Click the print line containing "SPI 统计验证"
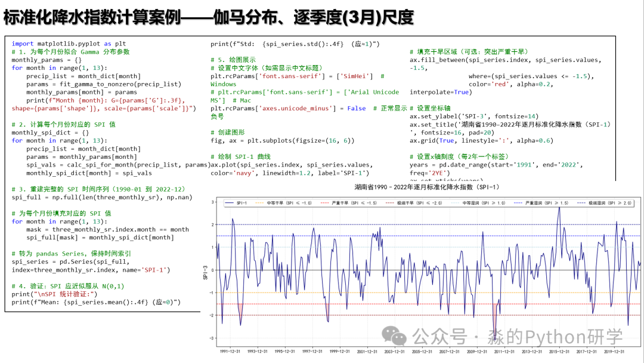644x363 pixels. 55,294
